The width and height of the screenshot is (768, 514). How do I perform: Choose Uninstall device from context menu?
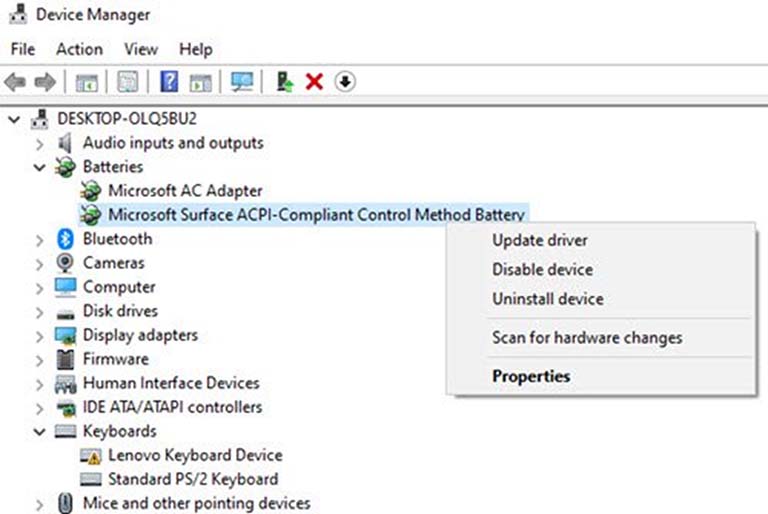click(x=548, y=298)
